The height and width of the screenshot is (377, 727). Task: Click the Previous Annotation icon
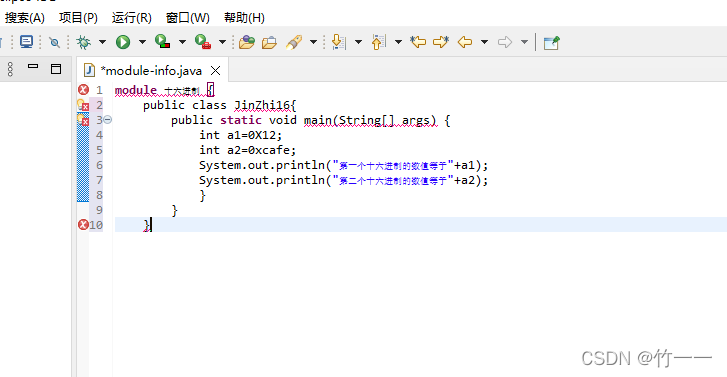pyautogui.click(x=379, y=42)
